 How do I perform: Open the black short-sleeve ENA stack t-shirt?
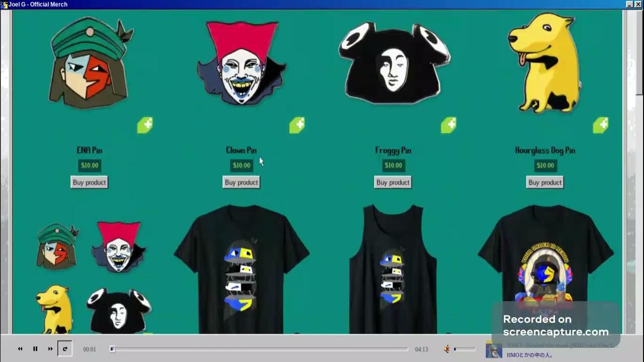coord(242,269)
